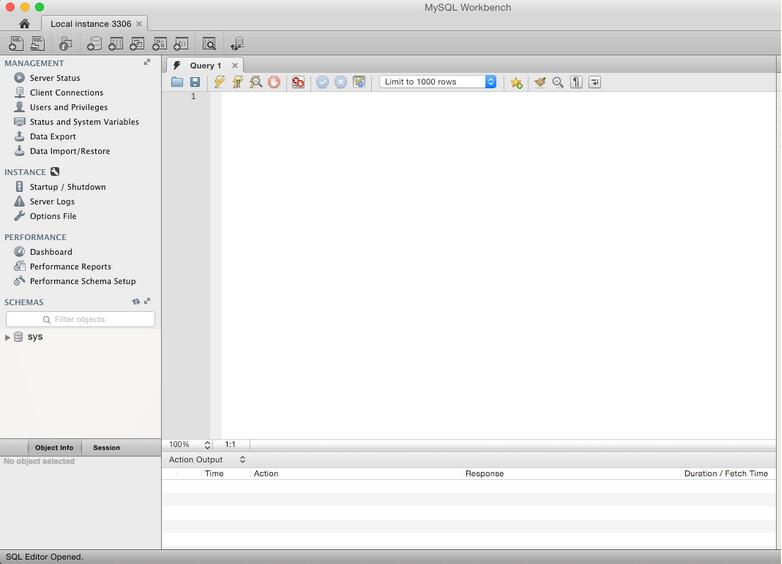Viewport: 782px width, 564px height.
Task: Open the Options File editor
Action: coord(53,216)
